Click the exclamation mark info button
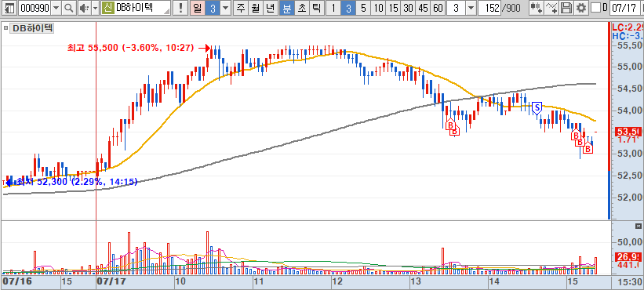The height and width of the screenshot is (290, 644). pos(180,8)
